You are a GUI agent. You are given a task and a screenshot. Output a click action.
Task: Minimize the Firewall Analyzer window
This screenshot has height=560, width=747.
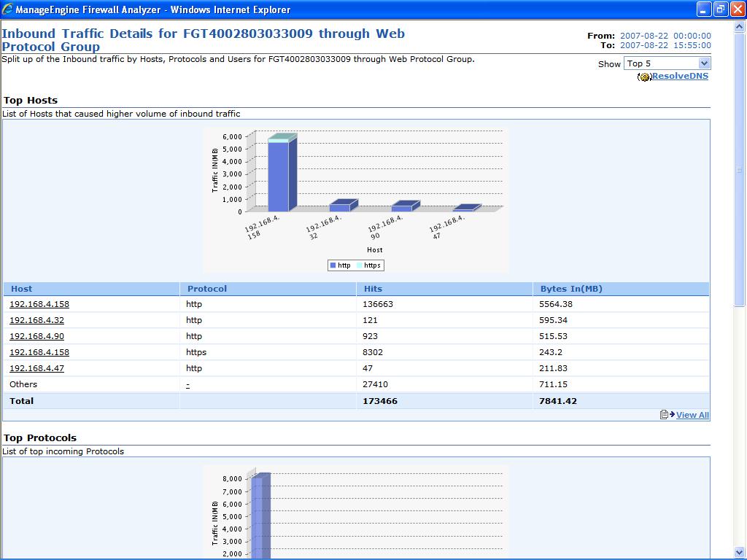coord(703,9)
